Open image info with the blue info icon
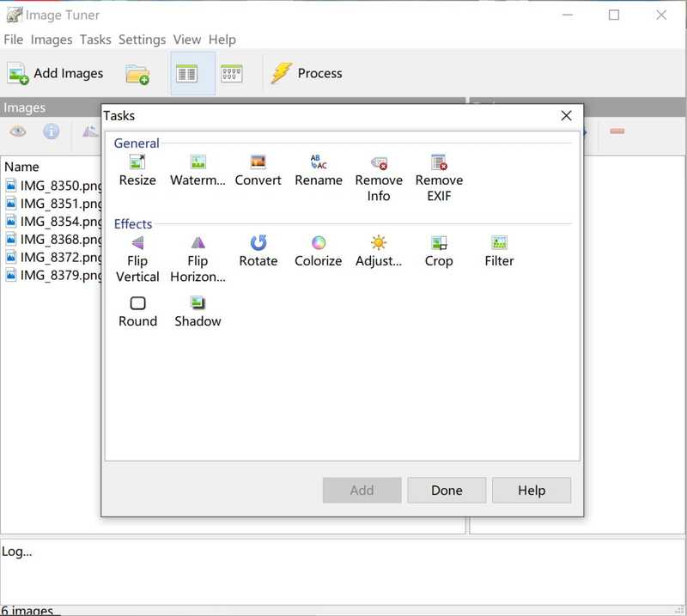 [x=52, y=131]
